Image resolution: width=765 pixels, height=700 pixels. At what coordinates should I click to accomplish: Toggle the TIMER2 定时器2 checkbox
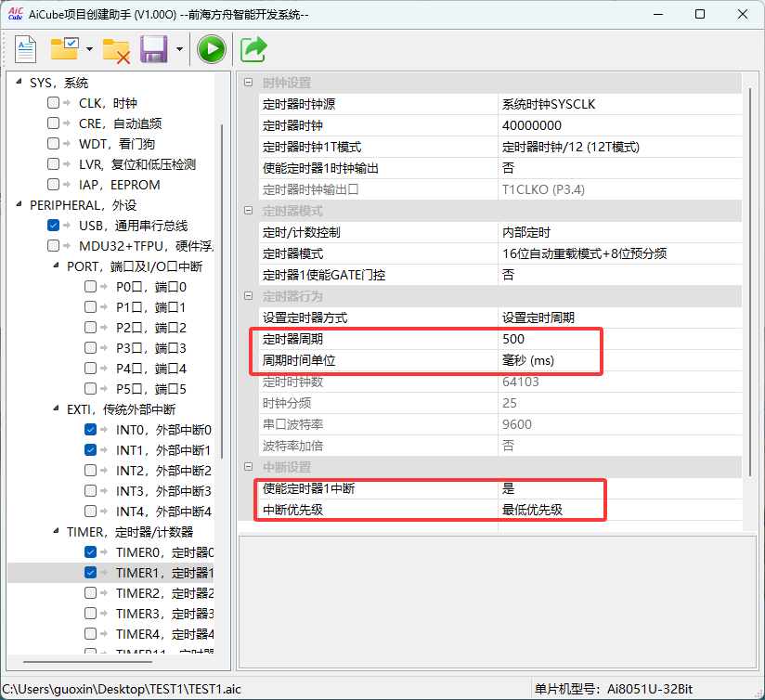point(91,593)
